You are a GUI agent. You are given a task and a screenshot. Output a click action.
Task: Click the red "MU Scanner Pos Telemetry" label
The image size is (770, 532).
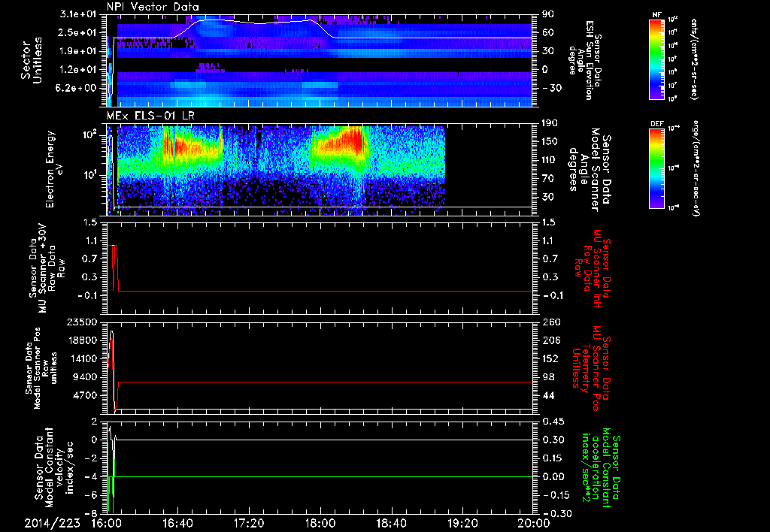pos(590,369)
